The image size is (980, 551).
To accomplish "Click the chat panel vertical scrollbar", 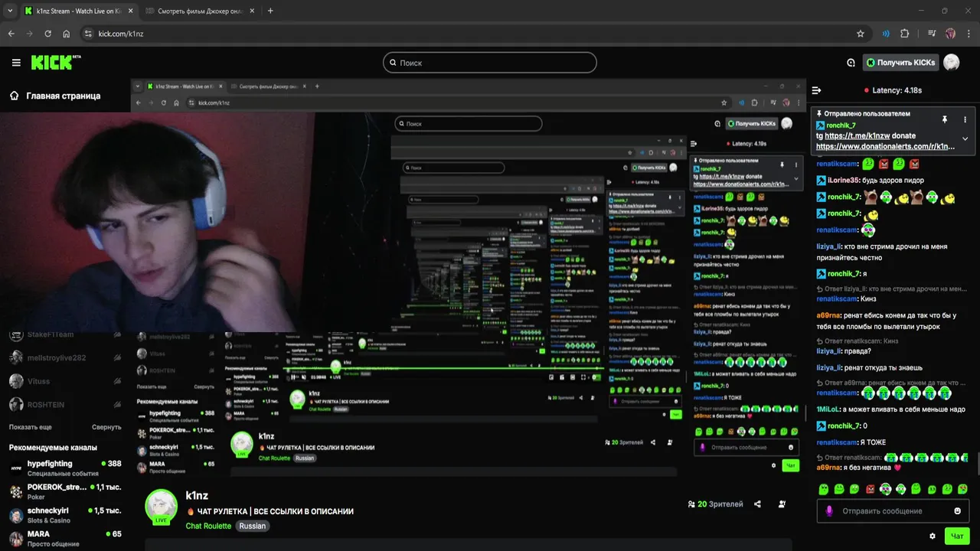I will [x=977, y=464].
